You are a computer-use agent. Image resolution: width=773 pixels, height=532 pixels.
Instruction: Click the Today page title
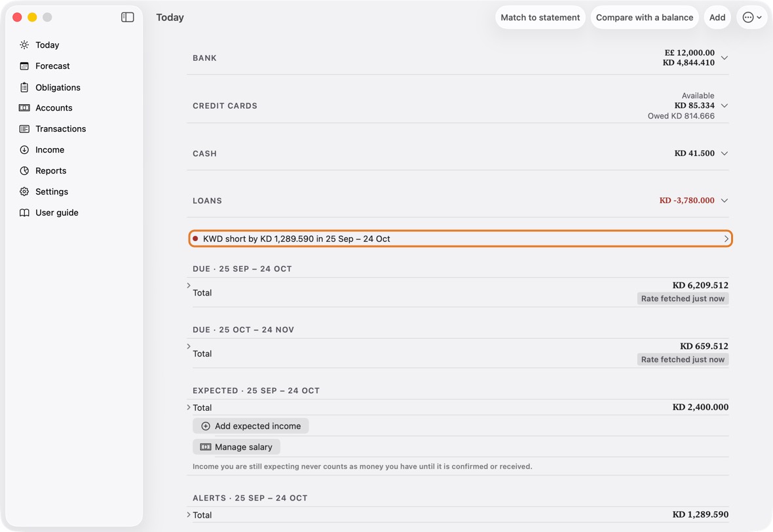(170, 17)
